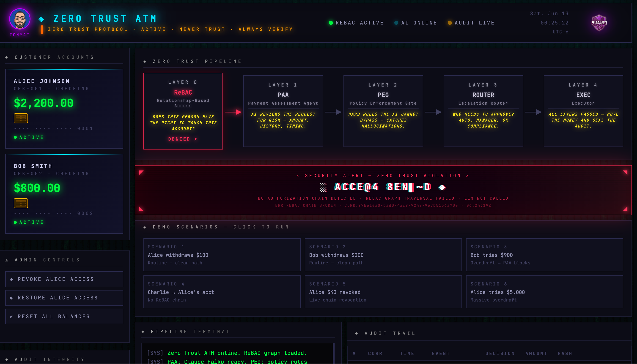
Task: Run Scenario 1 Alice withdraws $100
Action: pyautogui.click(x=222, y=255)
